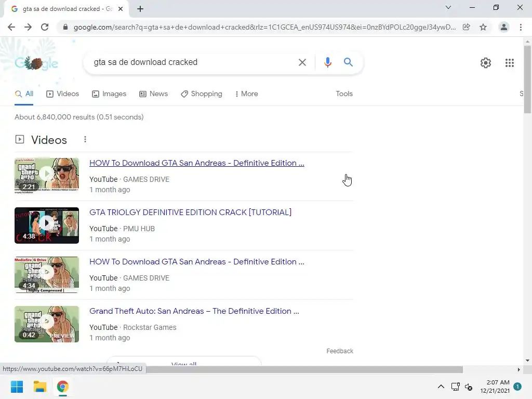Click the horizontal scrollbar thumb
Viewport: 532px width, 399px height.
pyautogui.click(x=304, y=369)
